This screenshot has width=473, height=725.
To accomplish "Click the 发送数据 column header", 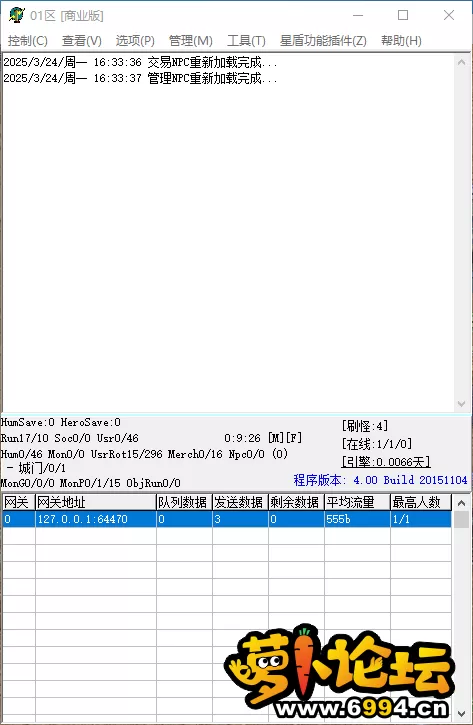I will click(240, 502).
